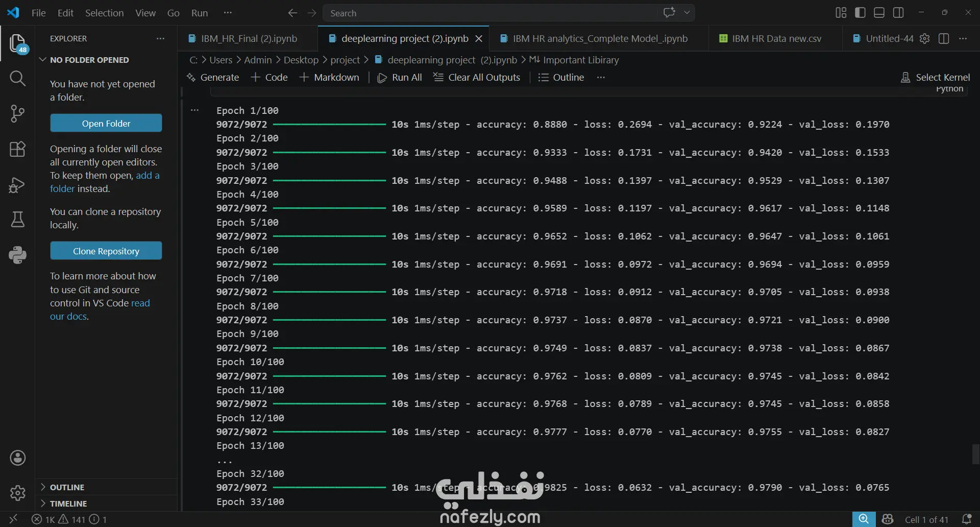Open notebook settings gear in the tab bar
Viewport: 980px width, 527px height.
pyautogui.click(x=924, y=38)
